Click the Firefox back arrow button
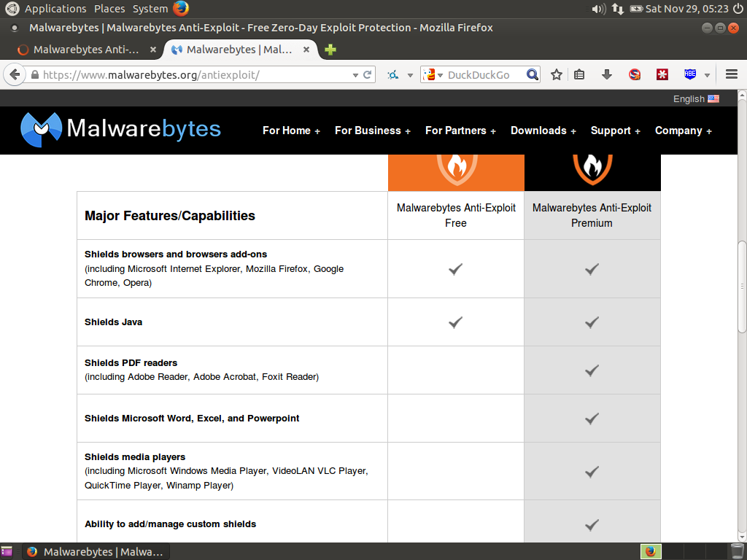The width and height of the screenshot is (747, 560). pyautogui.click(x=15, y=75)
